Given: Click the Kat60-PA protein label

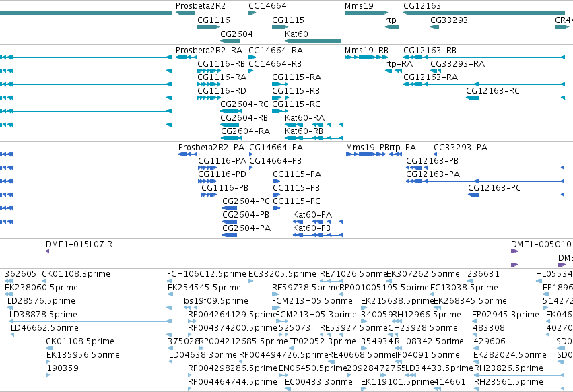Looking at the screenshot, I should pyautogui.click(x=312, y=215).
